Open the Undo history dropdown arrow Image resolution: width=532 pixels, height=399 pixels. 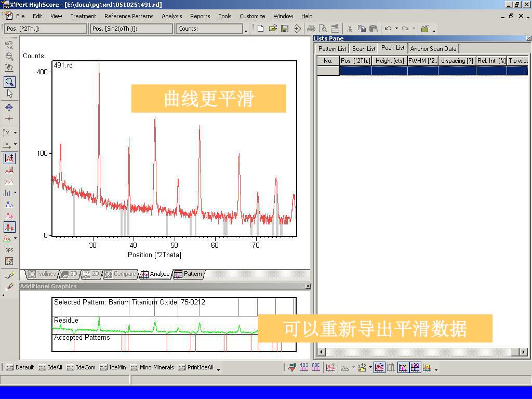[x=396, y=29]
